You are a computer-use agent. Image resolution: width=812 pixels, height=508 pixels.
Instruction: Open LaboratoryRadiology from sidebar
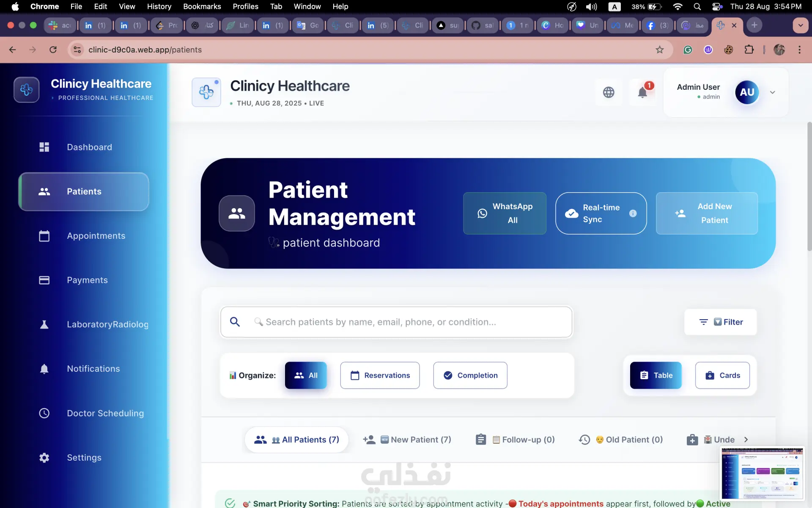[107, 324]
